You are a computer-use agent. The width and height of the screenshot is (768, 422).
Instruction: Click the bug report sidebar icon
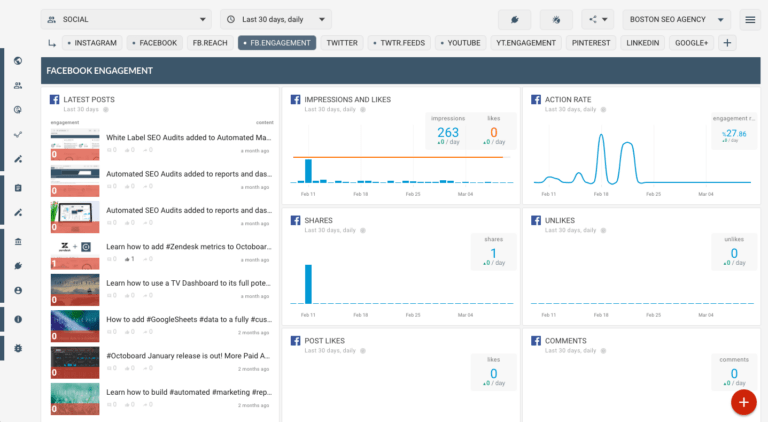click(18, 349)
